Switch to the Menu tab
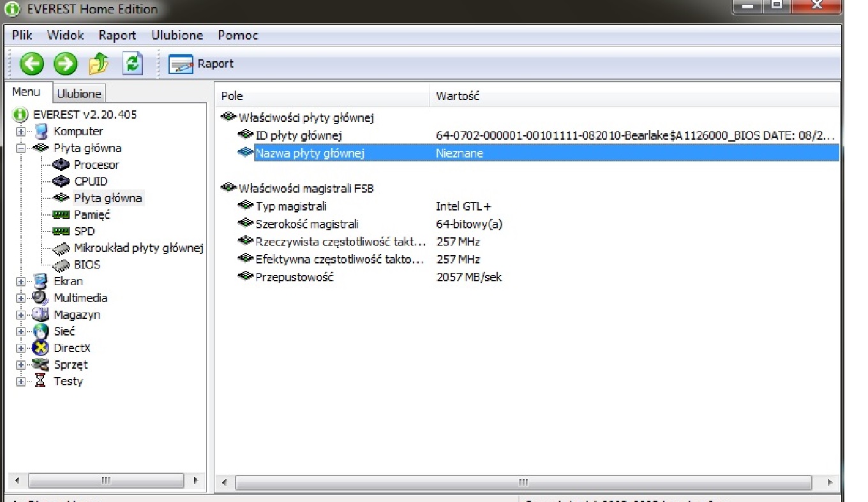The height and width of the screenshot is (502, 868). pos(26,92)
